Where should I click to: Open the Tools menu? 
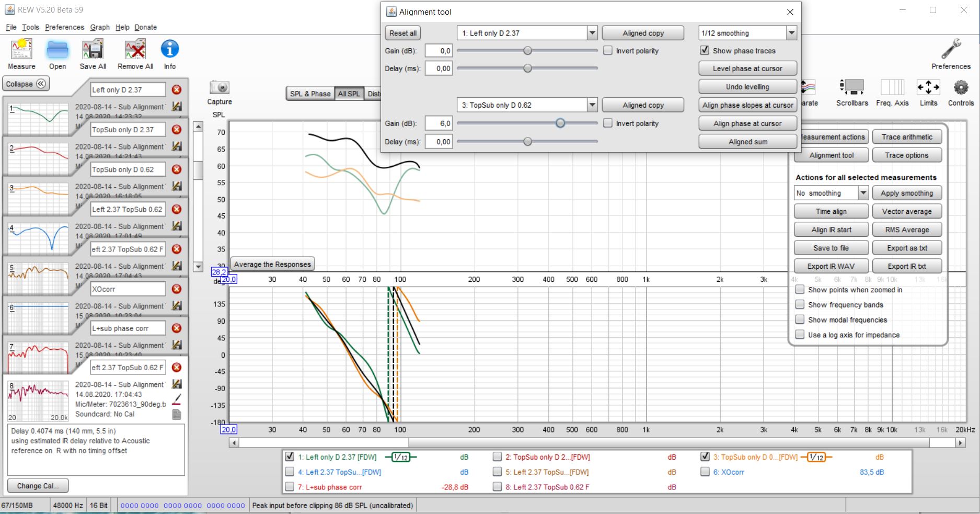click(30, 27)
